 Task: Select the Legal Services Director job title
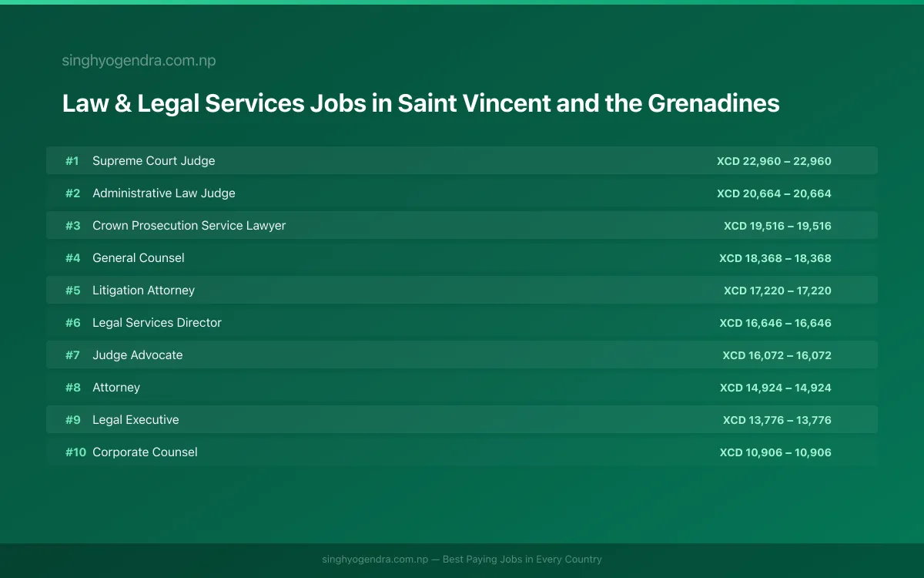(x=157, y=323)
